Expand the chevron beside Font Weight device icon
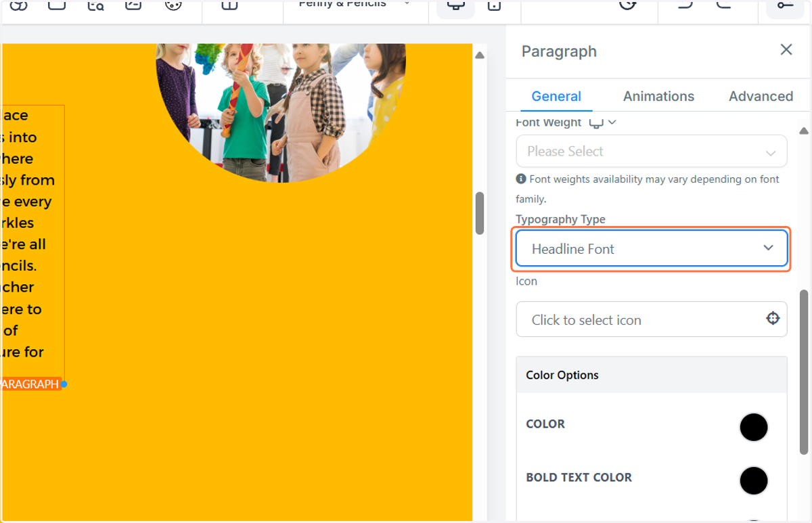The height and width of the screenshot is (523, 812). pos(612,122)
